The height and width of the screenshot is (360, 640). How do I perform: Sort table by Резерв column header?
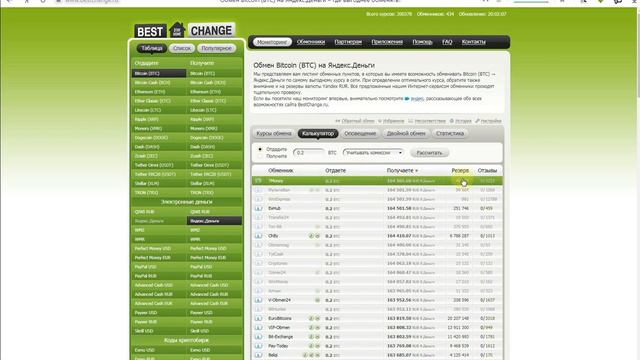point(460,170)
